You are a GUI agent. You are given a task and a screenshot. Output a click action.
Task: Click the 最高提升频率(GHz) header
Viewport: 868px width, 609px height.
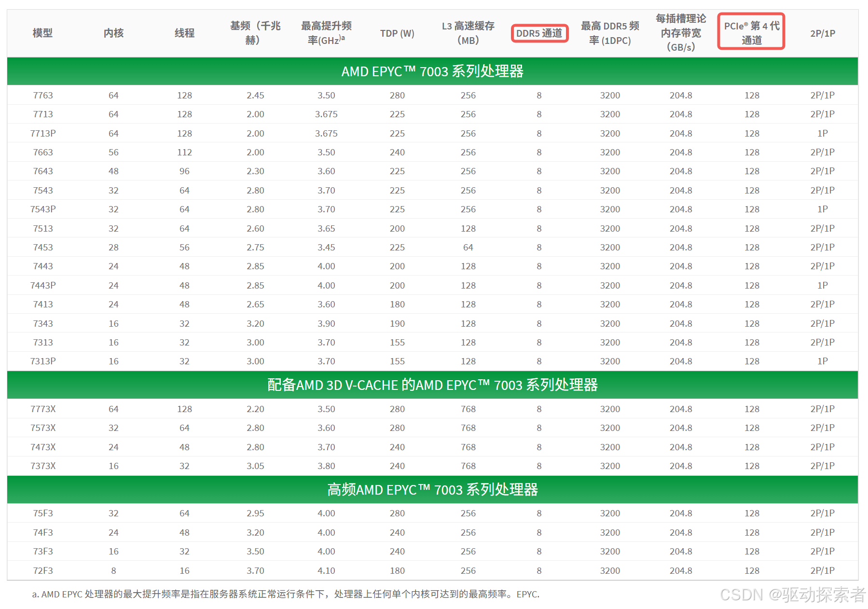[326, 33]
